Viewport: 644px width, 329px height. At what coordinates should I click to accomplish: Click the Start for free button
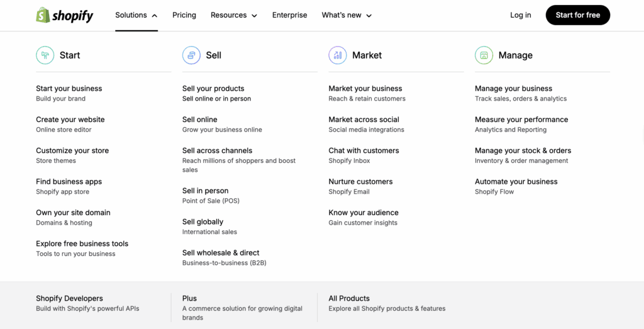[578, 15]
